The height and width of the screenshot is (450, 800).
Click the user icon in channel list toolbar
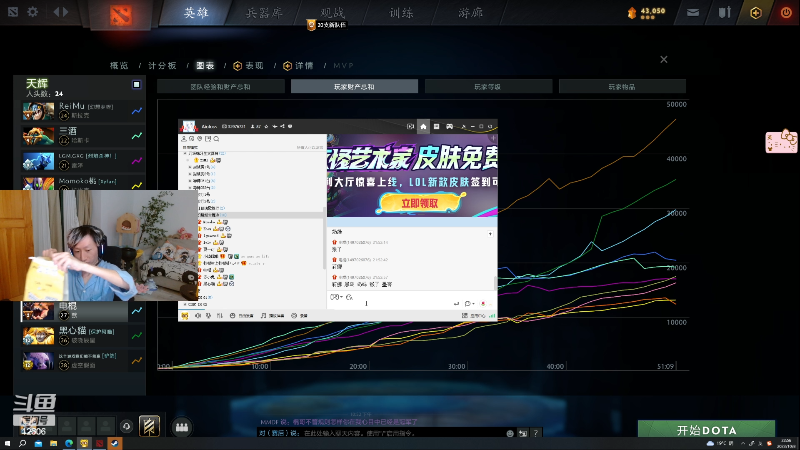click(x=184, y=139)
